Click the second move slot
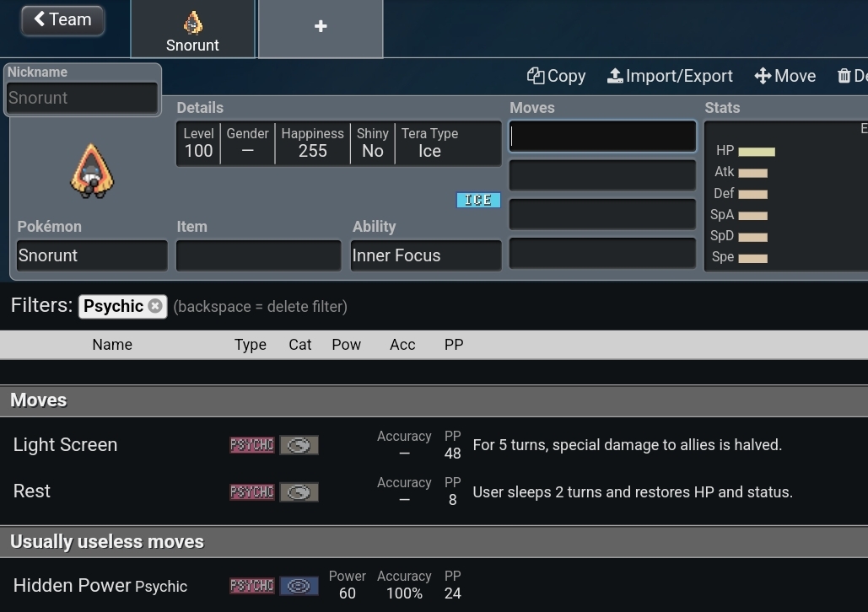Image resolution: width=868 pixels, height=612 pixels. pos(602,175)
